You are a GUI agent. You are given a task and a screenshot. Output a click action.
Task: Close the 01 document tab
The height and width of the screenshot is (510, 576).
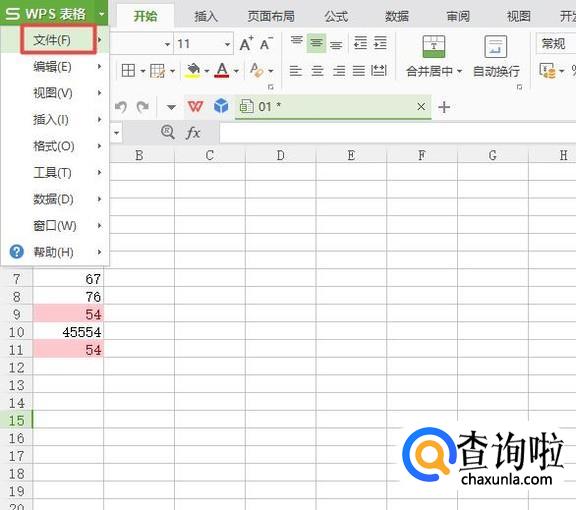[421, 107]
